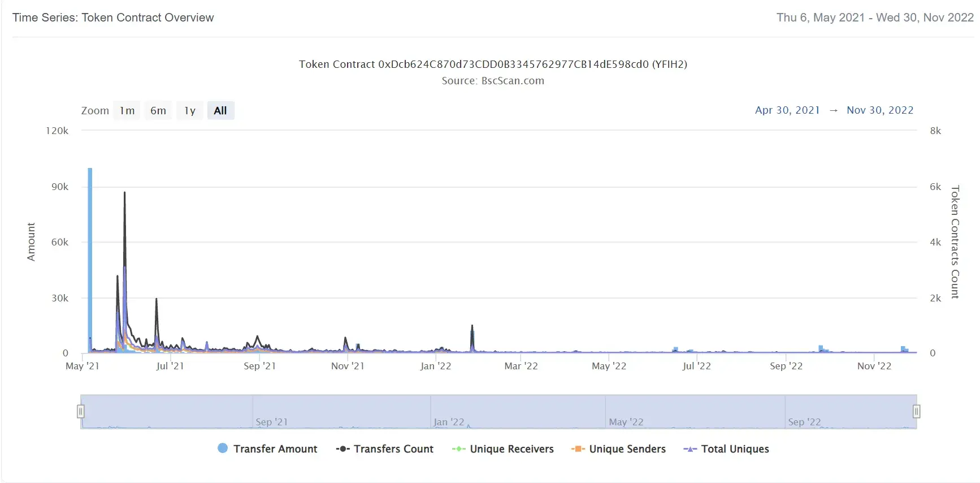Viewport: 980px width, 483px height.
Task: Click the Nov 30, 2022 end date field
Action: [x=880, y=110]
